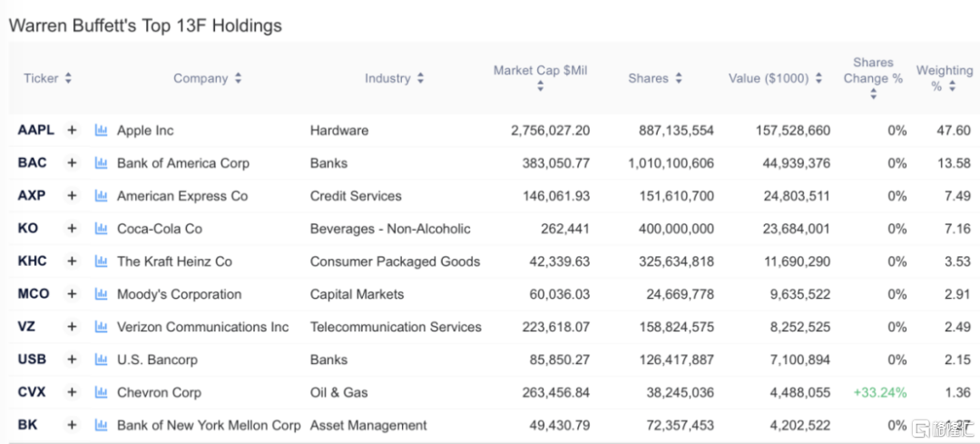Open chart icon for Coca-Cola Co
This screenshot has height=444, width=980.
[101, 228]
